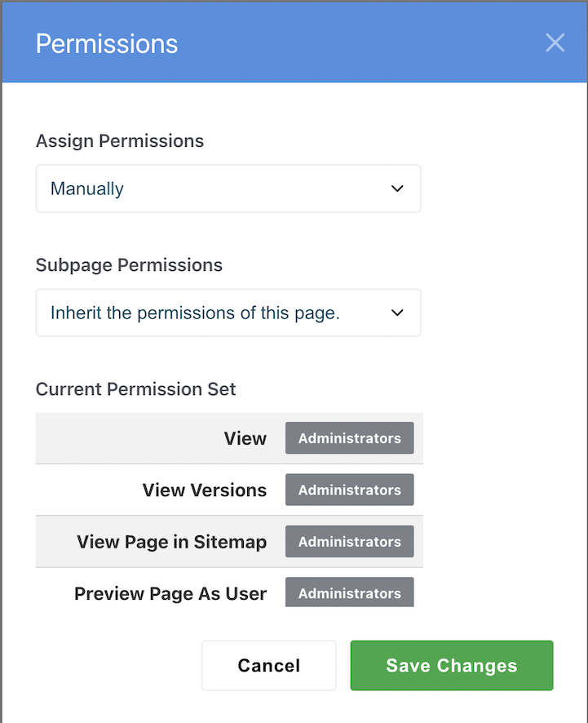Click the 'View' permission row label
This screenshot has width=588, height=723.
pos(245,438)
